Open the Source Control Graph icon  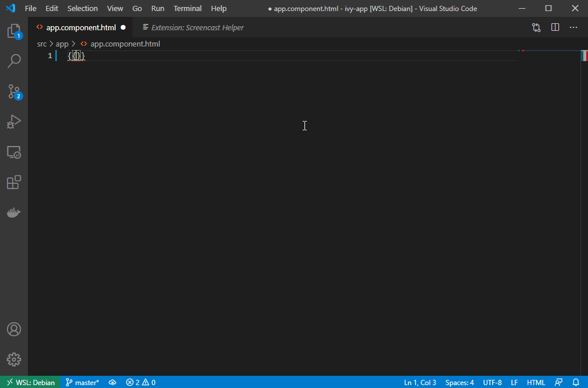(x=536, y=27)
